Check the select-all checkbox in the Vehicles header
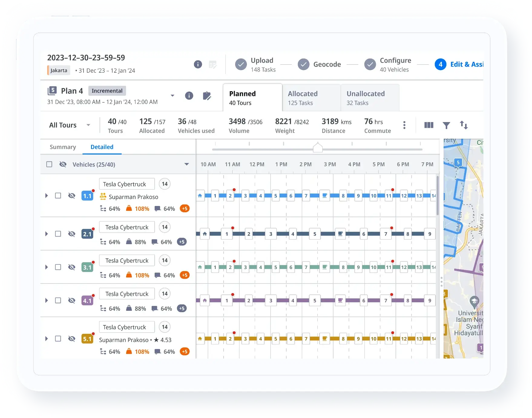Viewport: 532px width, 418px height. point(49,164)
